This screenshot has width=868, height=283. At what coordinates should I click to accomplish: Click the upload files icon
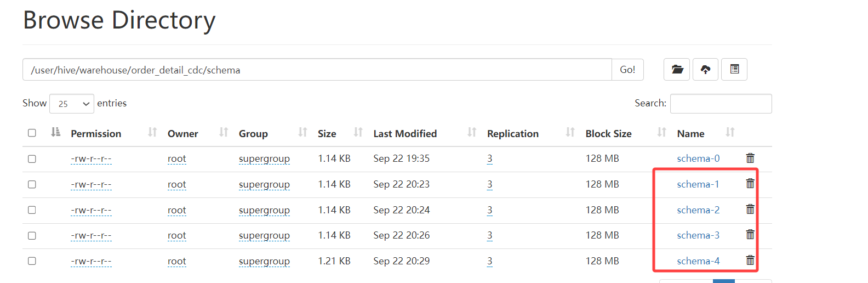[x=705, y=70]
